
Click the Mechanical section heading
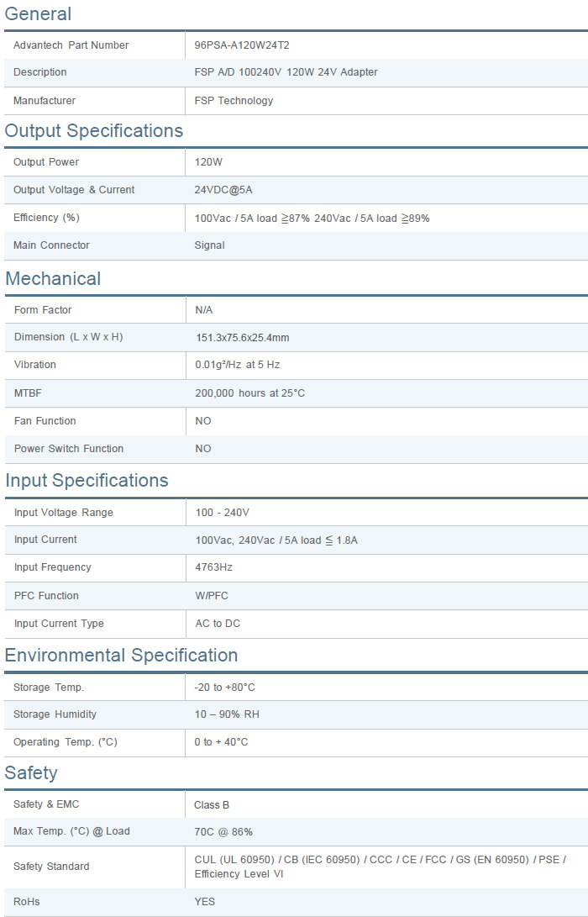tap(53, 279)
